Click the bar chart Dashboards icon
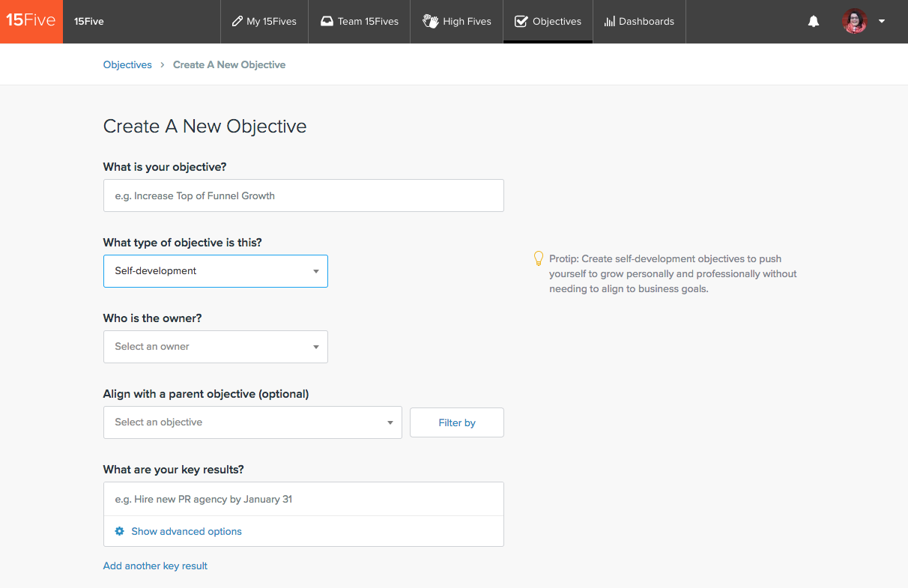This screenshot has width=908, height=588. pyautogui.click(x=609, y=22)
